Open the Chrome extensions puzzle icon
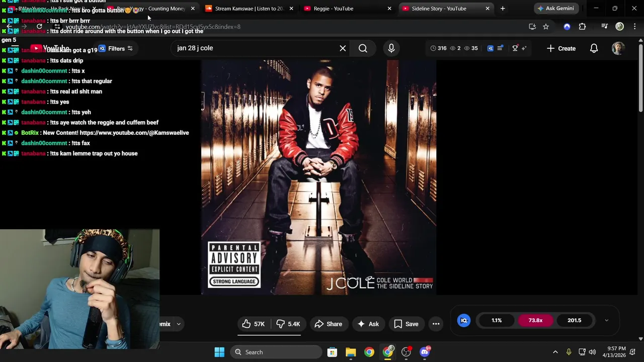The image size is (644, 362). pos(582,27)
